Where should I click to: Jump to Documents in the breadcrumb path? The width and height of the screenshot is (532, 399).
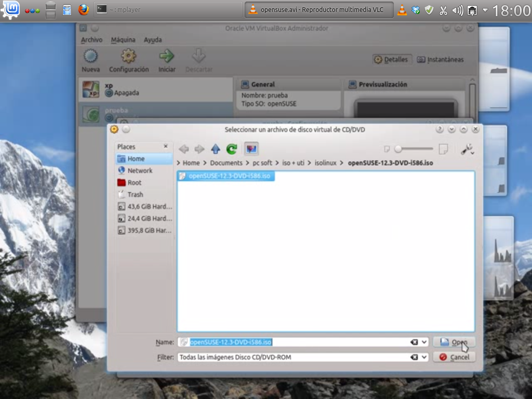click(x=226, y=163)
